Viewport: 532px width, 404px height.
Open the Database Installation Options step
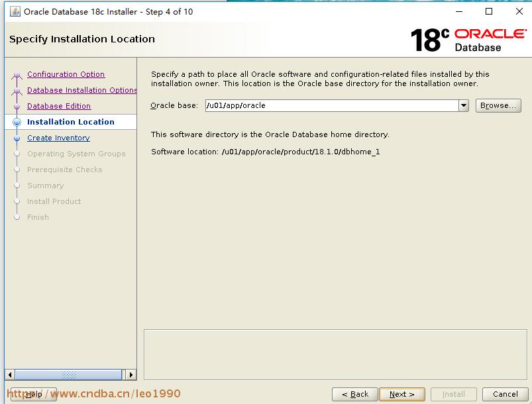(81, 90)
